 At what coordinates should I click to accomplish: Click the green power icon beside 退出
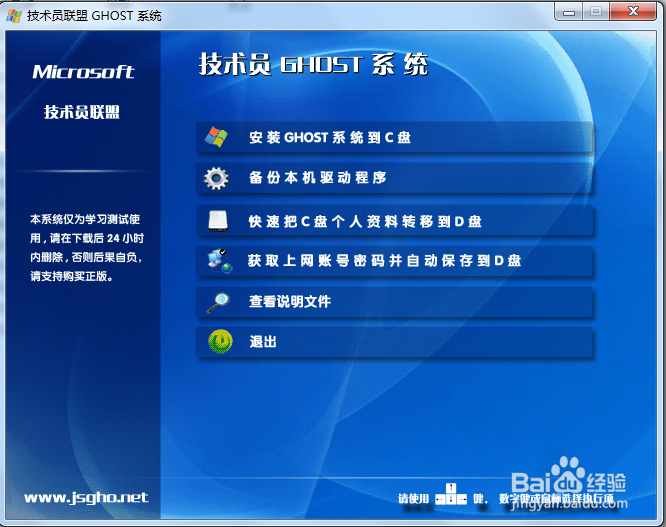click(220, 342)
